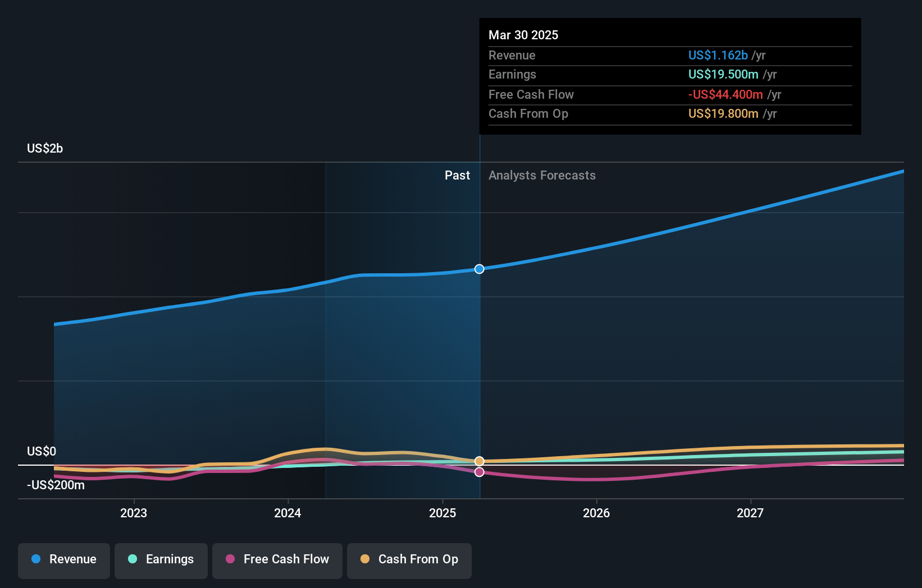Click the -US$44.400m free cash flow value
922x588 pixels.
[x=725, y=94]
